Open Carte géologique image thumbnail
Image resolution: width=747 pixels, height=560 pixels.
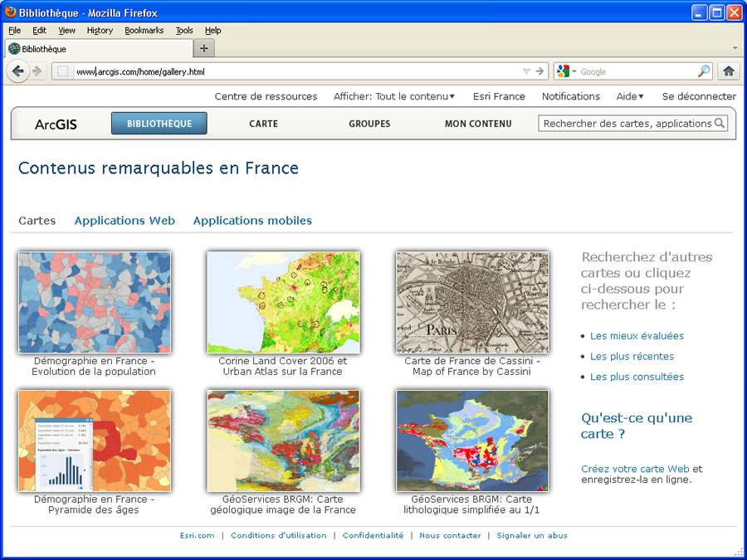(284, 441)
